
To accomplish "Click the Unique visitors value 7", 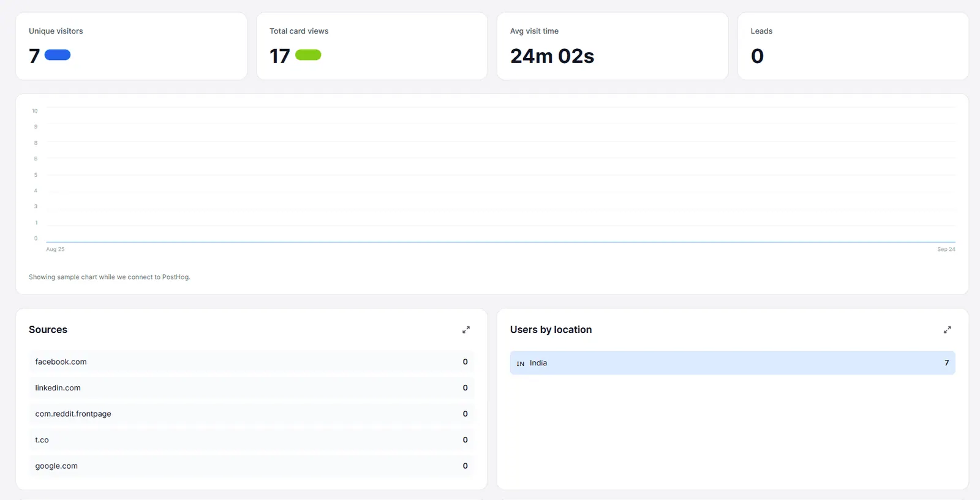I will click(34, 56).
